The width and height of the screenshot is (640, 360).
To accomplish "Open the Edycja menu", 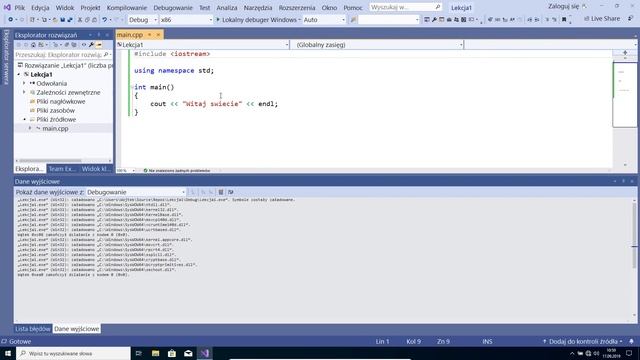I will pos(40,7).
